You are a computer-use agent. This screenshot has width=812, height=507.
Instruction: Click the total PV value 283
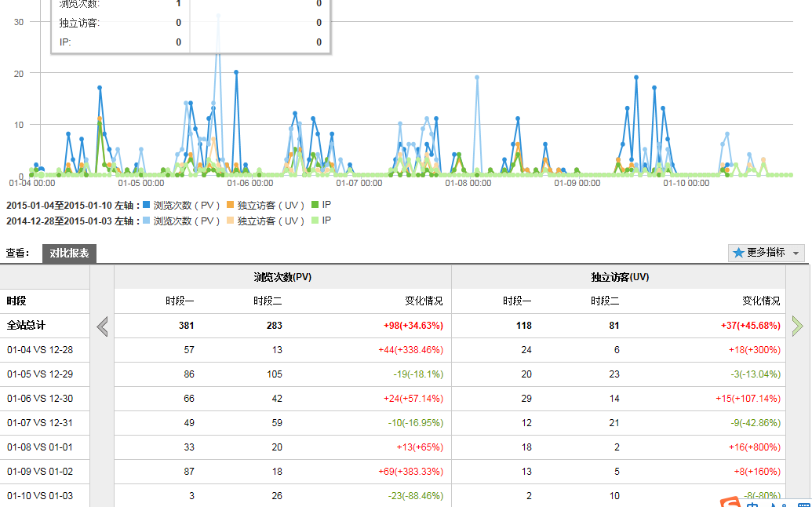(x=275, y=326)
